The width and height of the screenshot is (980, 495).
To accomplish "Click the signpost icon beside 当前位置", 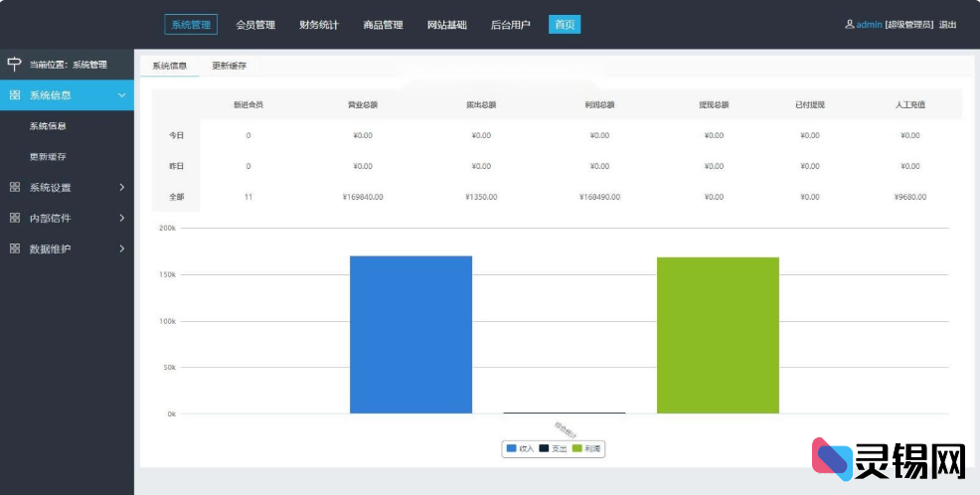I will [14, 65].
